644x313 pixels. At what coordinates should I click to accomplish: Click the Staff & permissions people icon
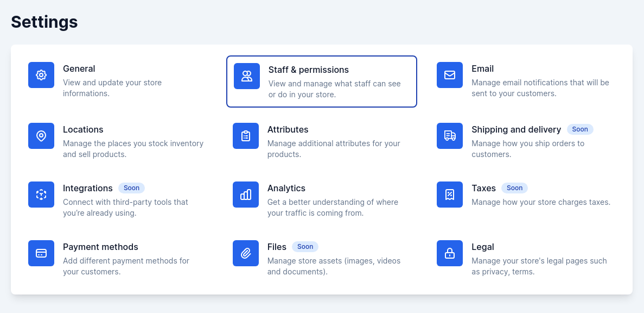tap(247, 76)
